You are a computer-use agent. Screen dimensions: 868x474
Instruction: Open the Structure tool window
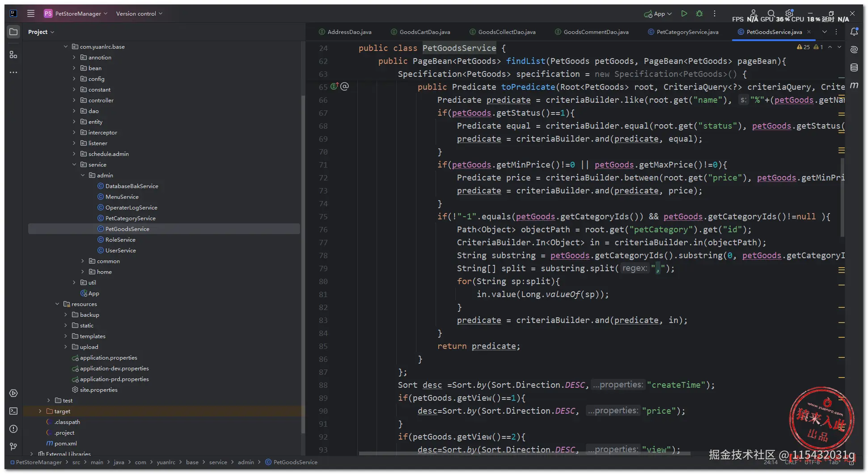[x=13, y=55]
